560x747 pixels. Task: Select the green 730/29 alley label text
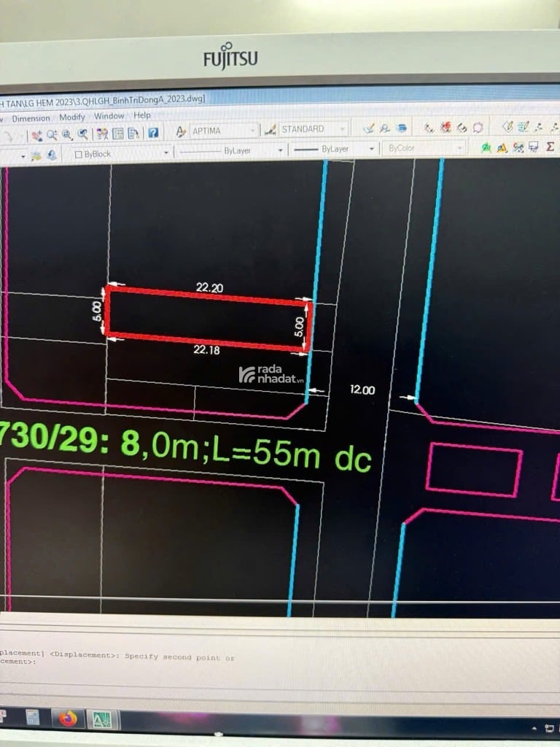[186, 446]
